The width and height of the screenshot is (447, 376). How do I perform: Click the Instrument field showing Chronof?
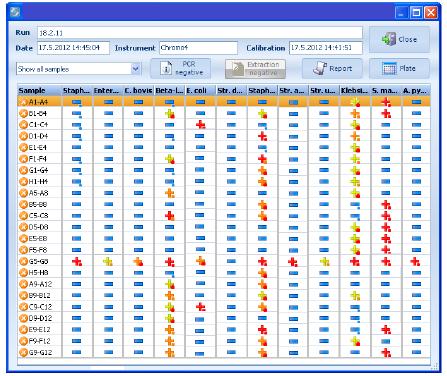point(198,48)
